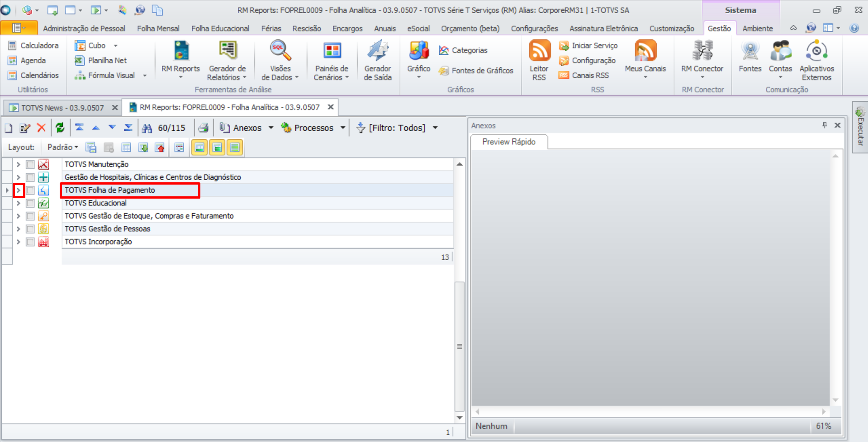
Task: Edit the selected record with pencil icon
Action: pos(25,128)
